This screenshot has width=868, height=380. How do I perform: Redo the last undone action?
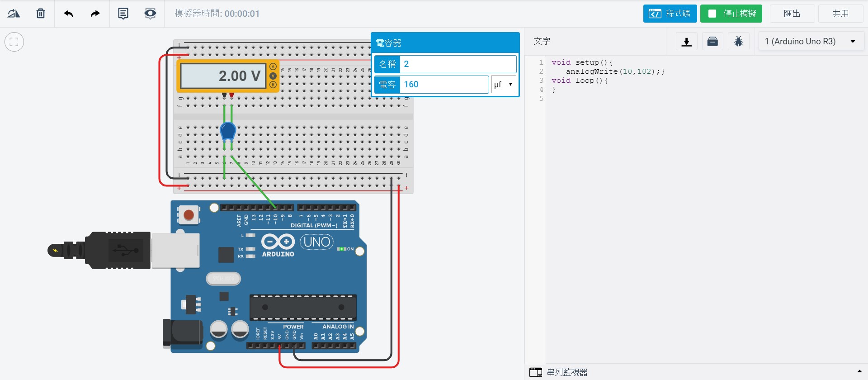coord(95,14)
